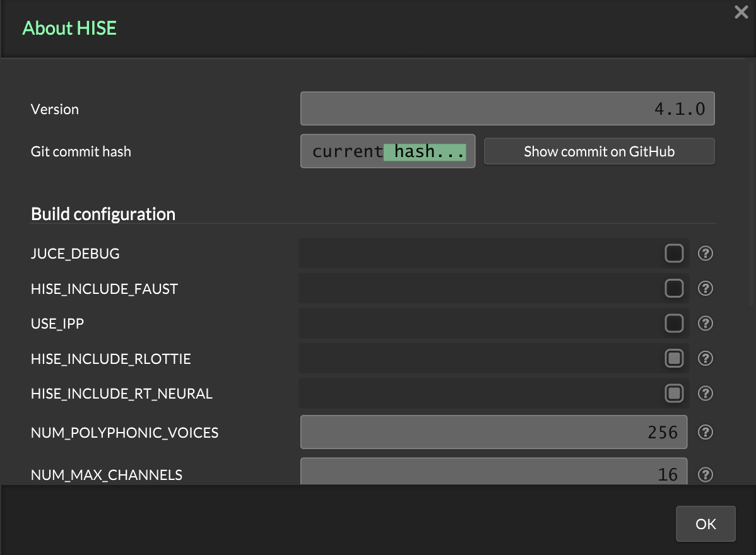
Task: Show help for the USE_IPP option
Action: pos(706,324)
